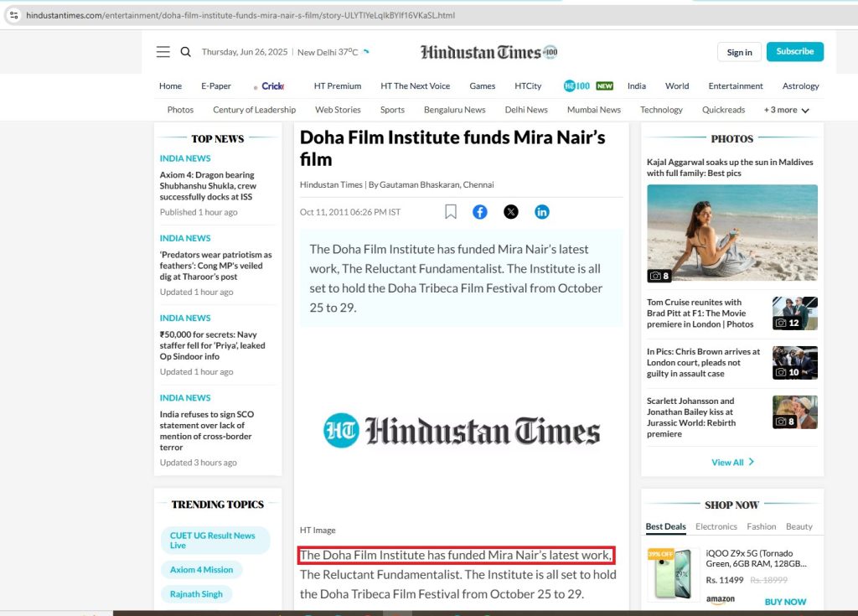This screenshot has width=858, height=616.
Task: Select the Electronics tab in Shop Now
Action: 716,526
